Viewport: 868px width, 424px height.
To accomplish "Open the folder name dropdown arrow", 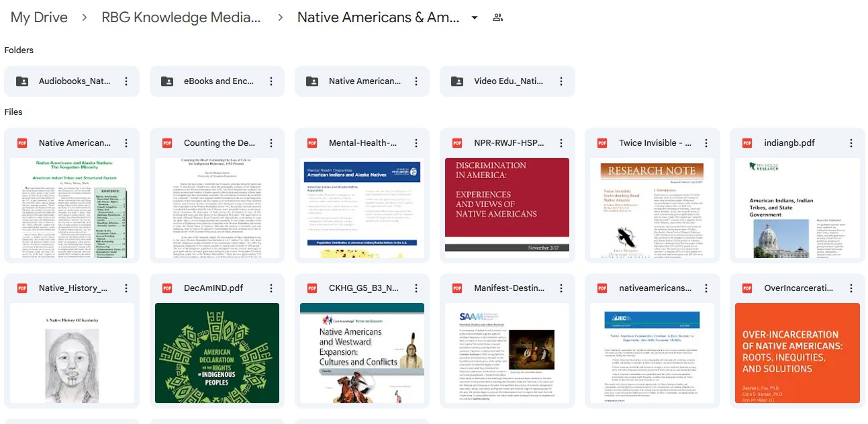I will [475, 17].
